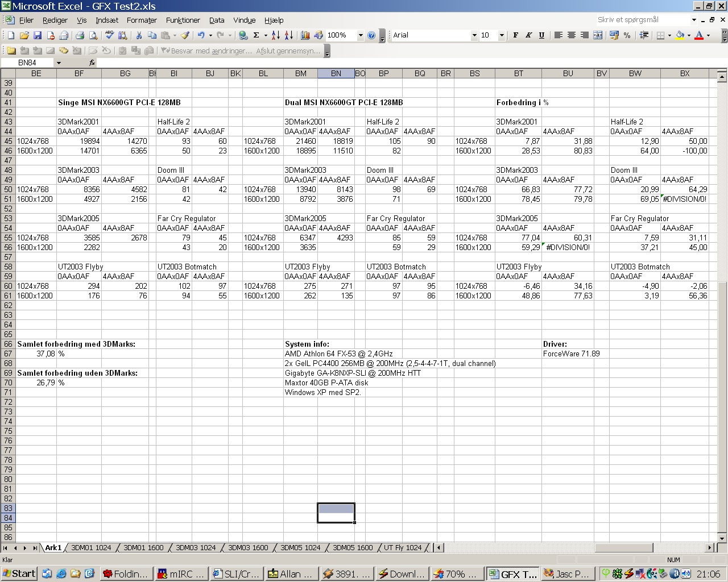The height and width of the screenshot is (582, 728).
Task: Launch the Chart Wizard
Action: 305,35
